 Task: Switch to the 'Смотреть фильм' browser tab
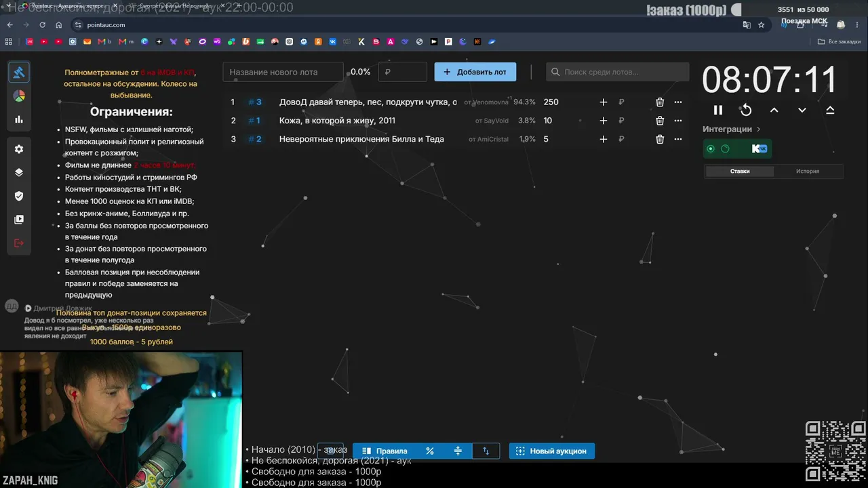point(175,6)
